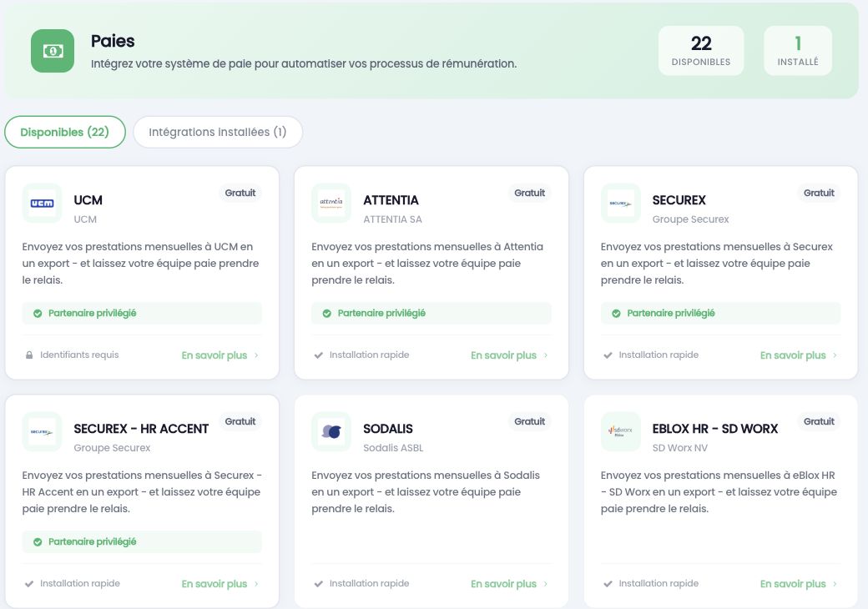Click the checkmark icon in Attentia footer
Image resolution: width=868 pixels, height=609 pixels.
pyautogui.click(x=318, y=355)
